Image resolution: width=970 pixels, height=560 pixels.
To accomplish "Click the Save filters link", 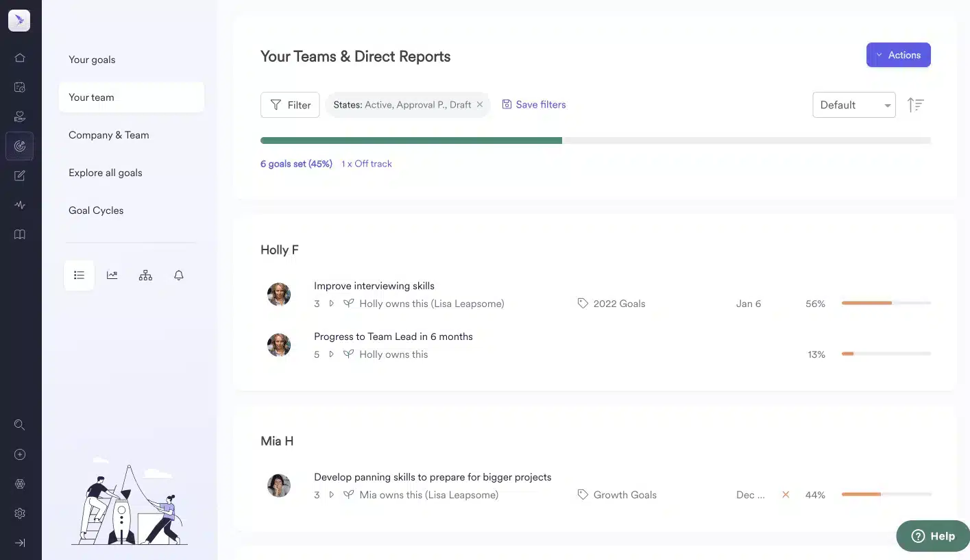I will click(x=534, y=105).
